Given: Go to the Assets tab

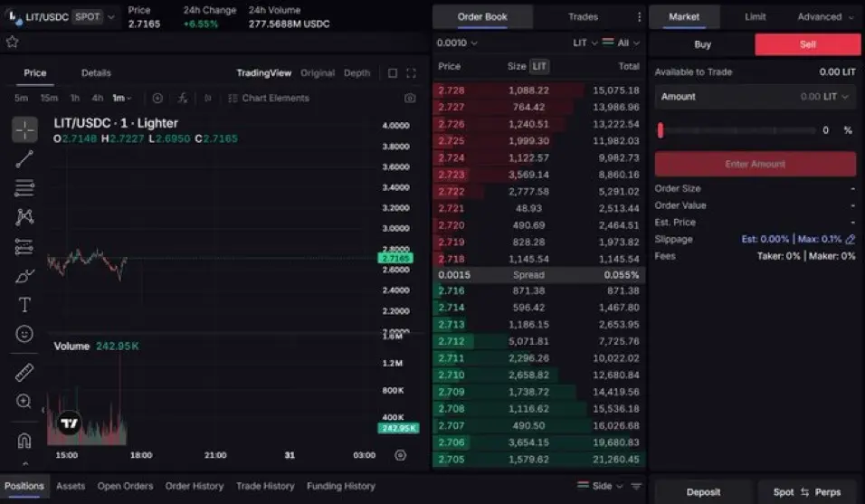Looking at the screenshot, I should pyautogui.click(x=71, y=486).
